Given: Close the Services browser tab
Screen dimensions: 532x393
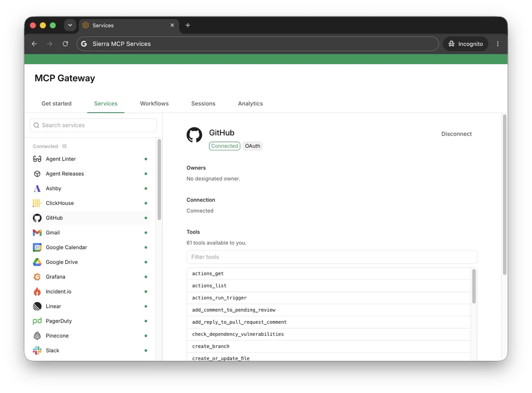Looking at the screenshot, I should 172,25.
